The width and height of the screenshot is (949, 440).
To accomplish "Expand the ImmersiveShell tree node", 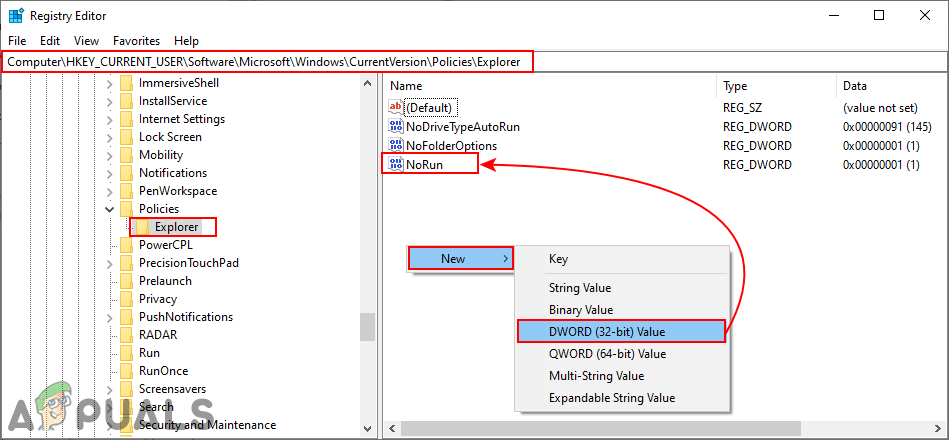I will [109, 83].
